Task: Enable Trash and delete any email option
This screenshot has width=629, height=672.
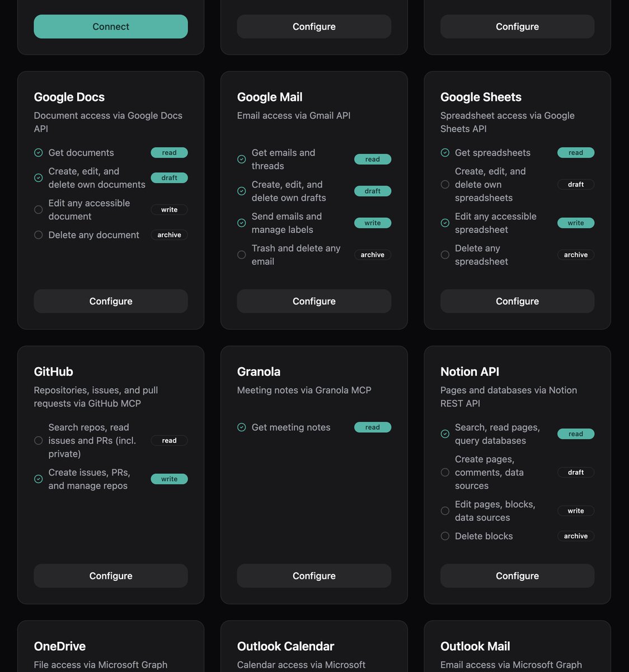Action: [x=242, y=255]
